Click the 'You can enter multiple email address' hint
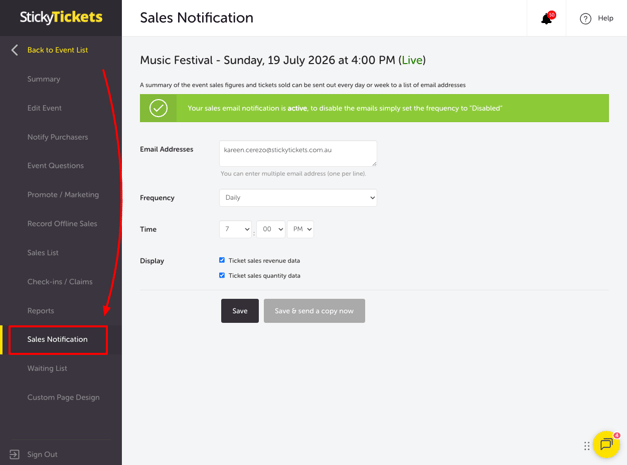This screenshot has width=627, height=465. click(293, 174)
